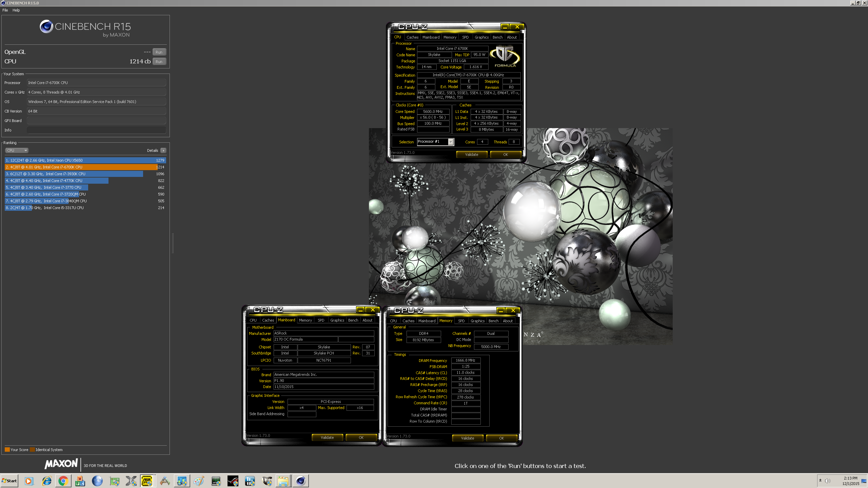Open About tab in top CPU-Z window
The width and height of the screenshot is (868, 488).
tap(512, 37)
